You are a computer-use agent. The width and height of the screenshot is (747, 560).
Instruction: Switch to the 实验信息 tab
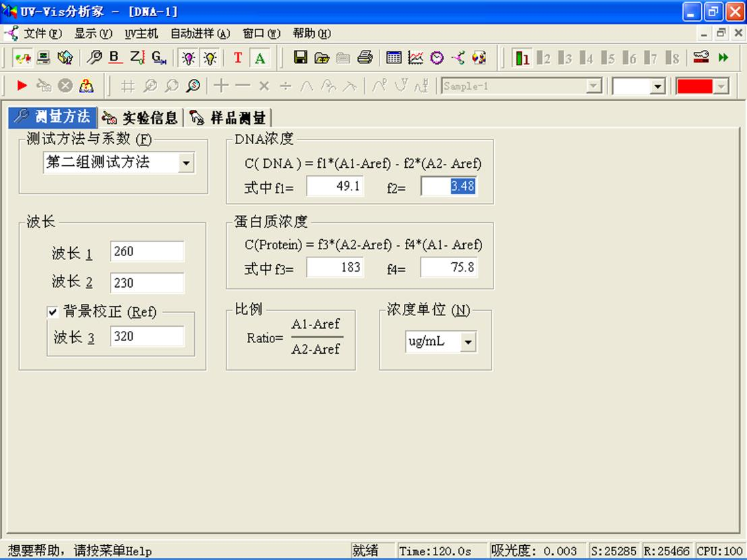(141, 118)
